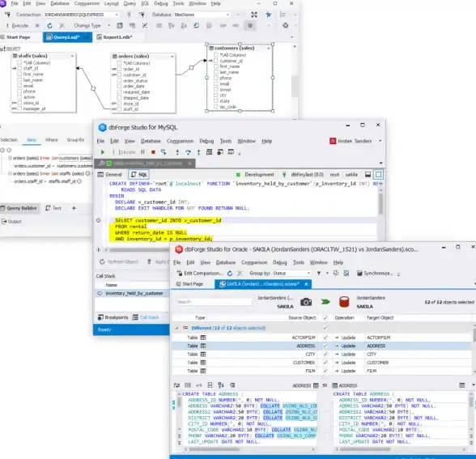Screen dimensions: 476x459
Task: Click New Connection plug icon beside Connection label
Action: (8, 15)
